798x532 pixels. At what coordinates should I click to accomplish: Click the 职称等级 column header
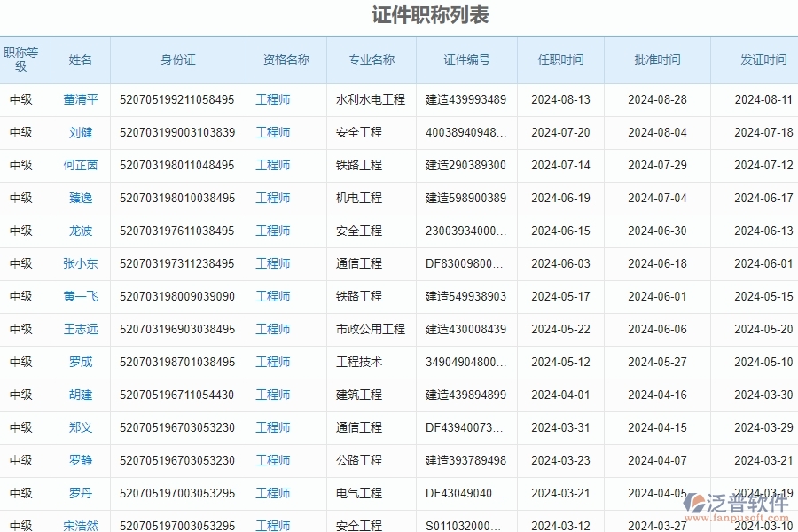click(20, 59)
